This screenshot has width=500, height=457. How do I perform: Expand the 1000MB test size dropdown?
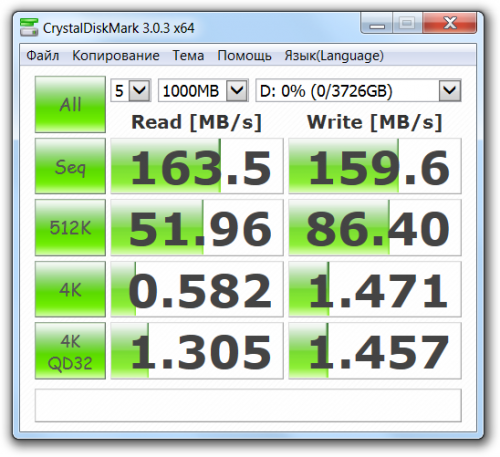click(x=203, y=90)
